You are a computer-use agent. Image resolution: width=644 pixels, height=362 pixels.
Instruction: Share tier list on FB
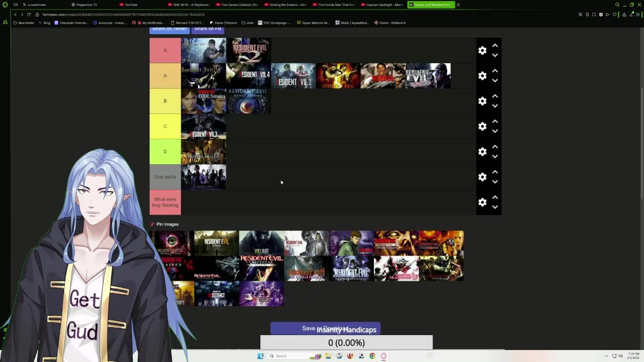coord(208,29)
